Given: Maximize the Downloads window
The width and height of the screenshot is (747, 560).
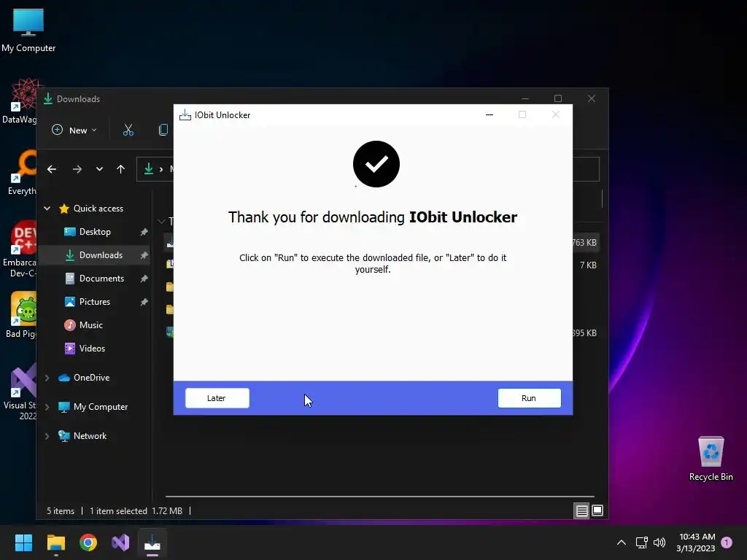Looking at the screenshot, I should click(x=558, y=98).
